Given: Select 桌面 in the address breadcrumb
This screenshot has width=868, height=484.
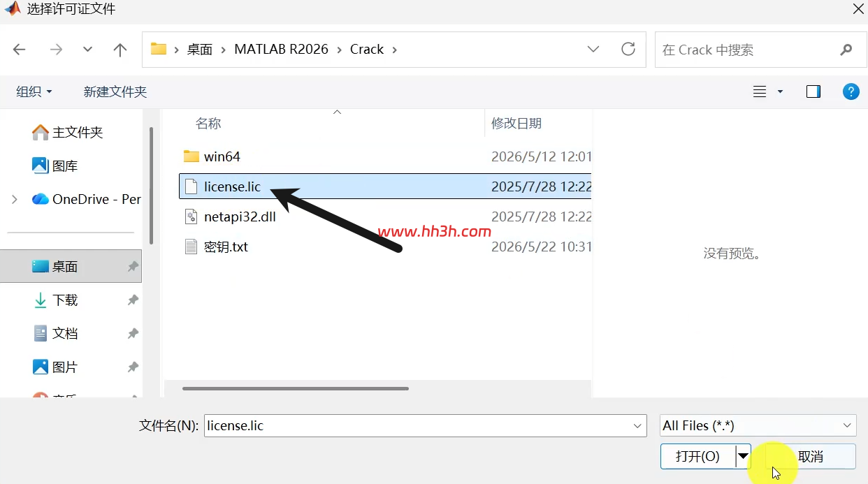Looking at the screenshot, I should pyautogui.click(x=200, y=50).
